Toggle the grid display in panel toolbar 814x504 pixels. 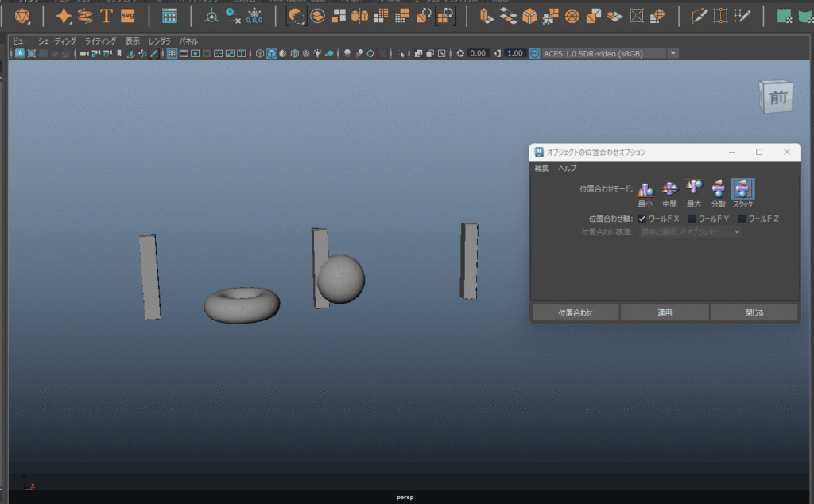172,53
